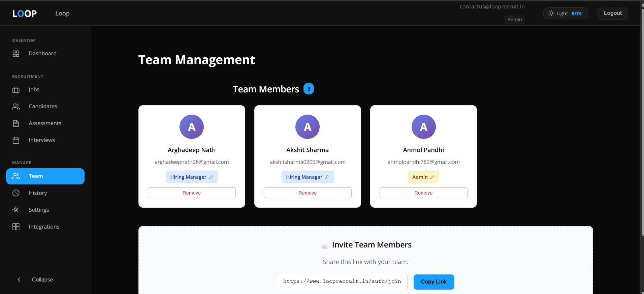Image resolution: width=644 pixels, height=294 pixels.
Task: Click pencil icon on Arghadeep Nath's role
Action: 211,177
